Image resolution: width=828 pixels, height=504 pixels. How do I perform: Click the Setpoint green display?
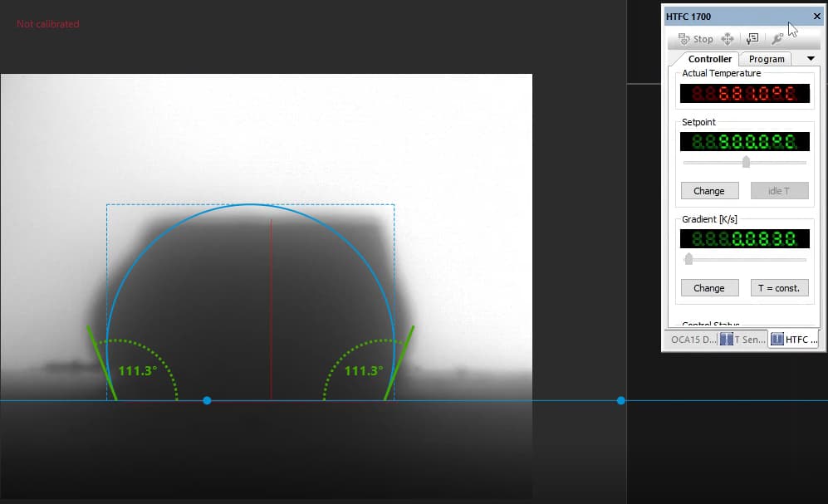[745, 141]
